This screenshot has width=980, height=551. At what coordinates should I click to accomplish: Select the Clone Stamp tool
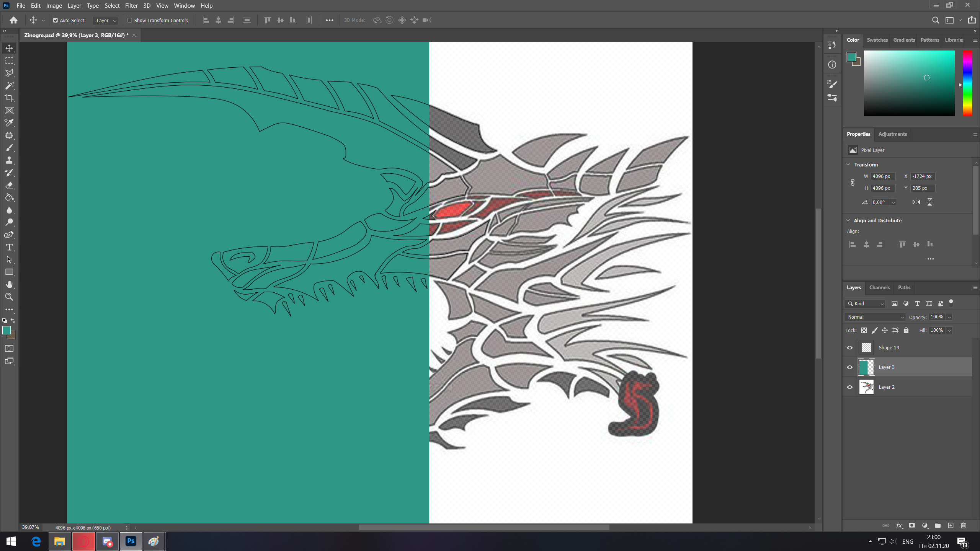[x=9, y=160]
